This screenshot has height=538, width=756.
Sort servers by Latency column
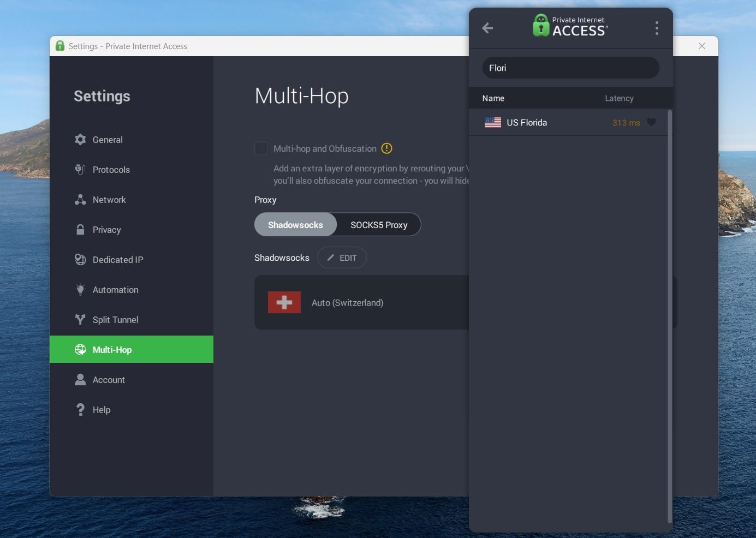point(619,98)
